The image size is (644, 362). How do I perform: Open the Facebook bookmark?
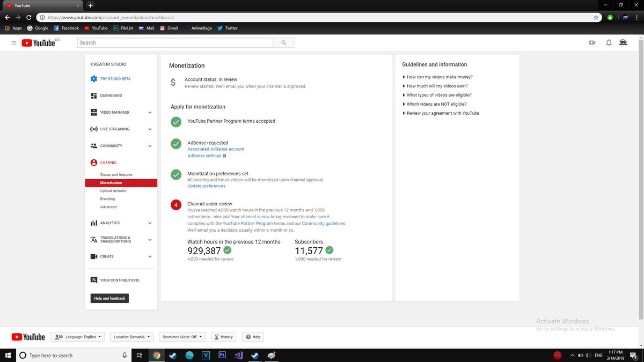click(66, 28)
